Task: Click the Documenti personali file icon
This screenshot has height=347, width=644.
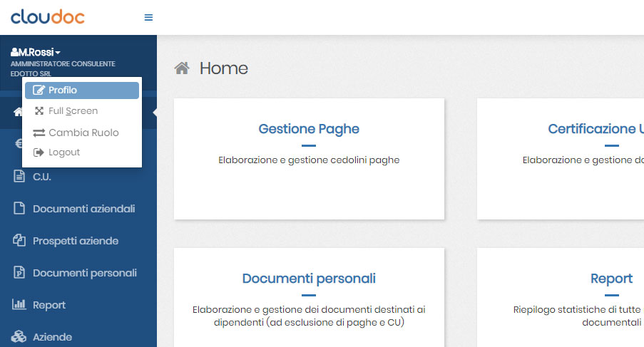Action: (19, 273)
